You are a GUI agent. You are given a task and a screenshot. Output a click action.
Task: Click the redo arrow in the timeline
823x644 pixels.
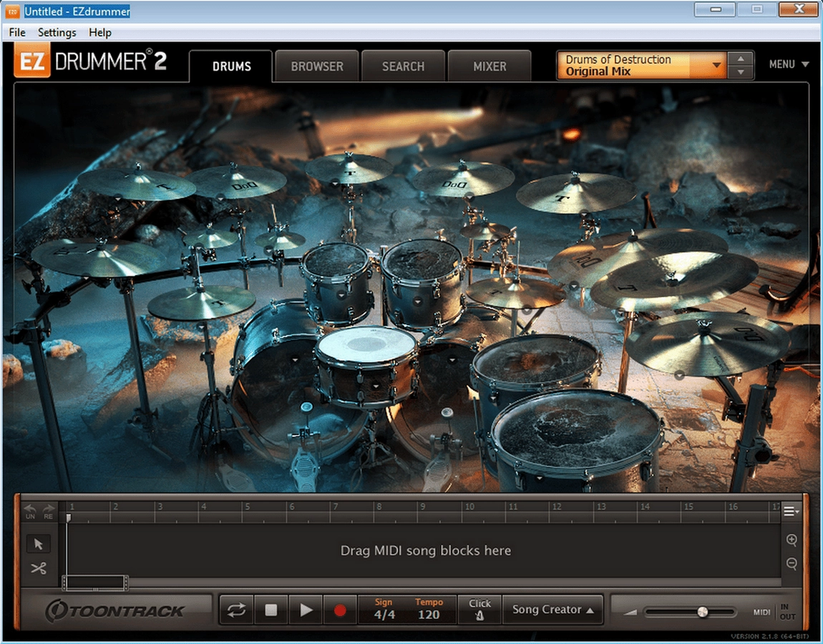[x=48, y=510]
